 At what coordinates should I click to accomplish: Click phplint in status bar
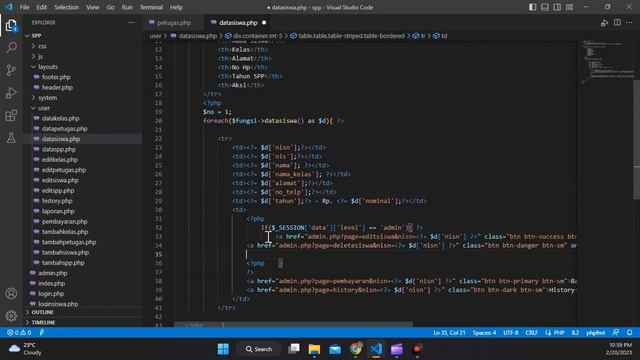click(596, 333)
